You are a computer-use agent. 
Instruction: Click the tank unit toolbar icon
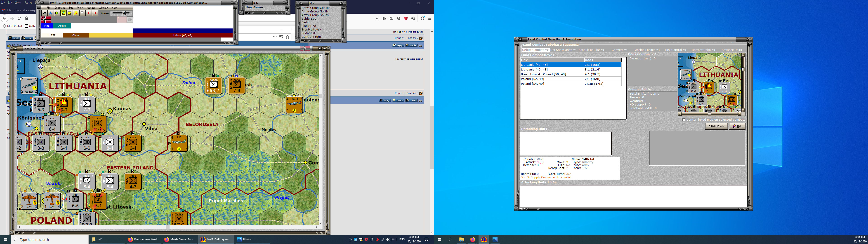coord(45,13)
